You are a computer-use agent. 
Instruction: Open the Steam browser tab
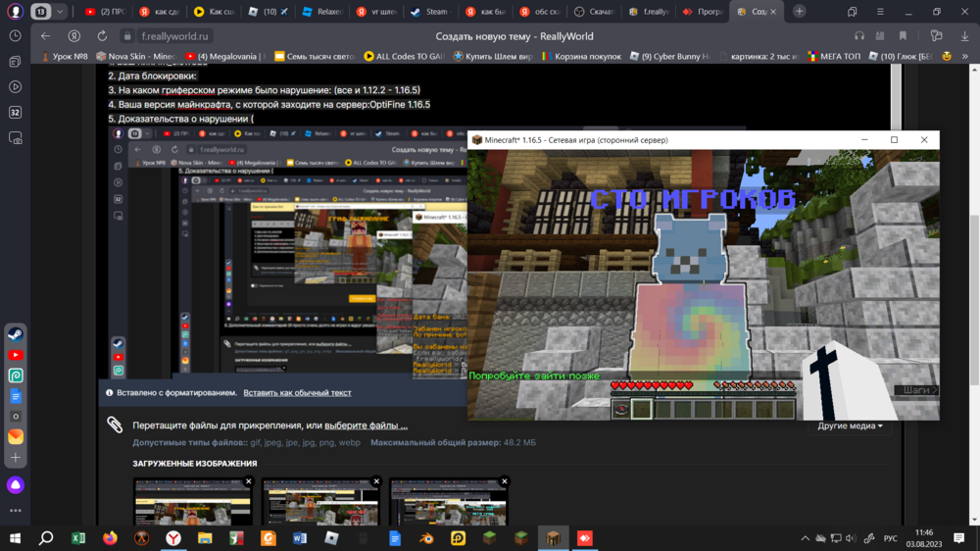pyautogui.click(x=430, y=11)
